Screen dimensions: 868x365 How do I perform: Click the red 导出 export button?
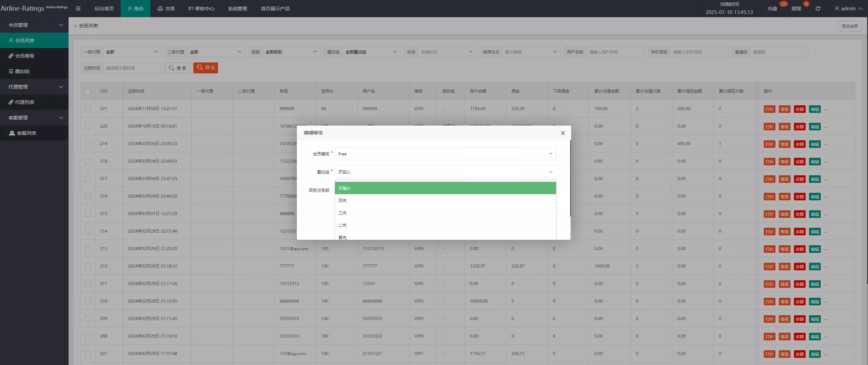pyautogui.click(x=206, y=68)
